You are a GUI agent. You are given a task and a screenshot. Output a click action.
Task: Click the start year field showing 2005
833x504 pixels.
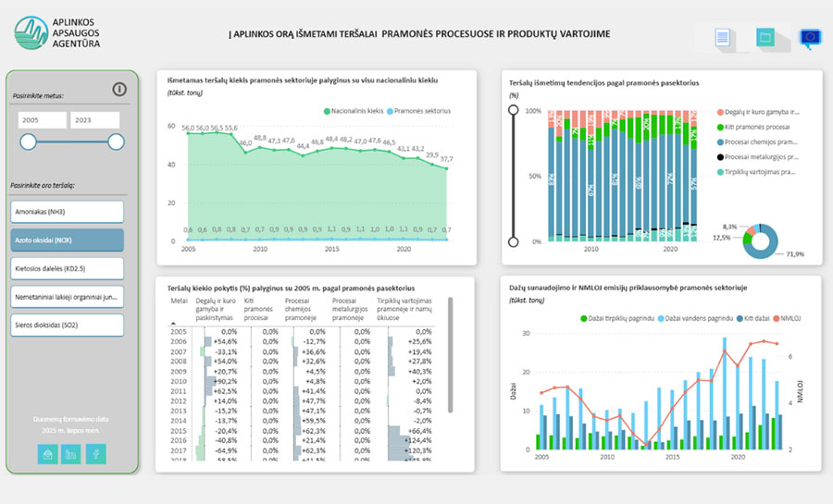tap(42, 120)
